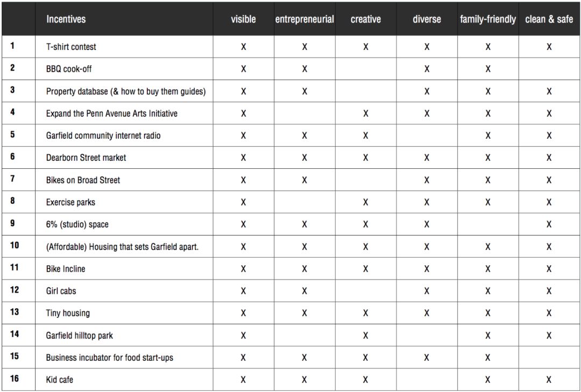Select the 'Girl cabs' incentive text

coord(61,291)
